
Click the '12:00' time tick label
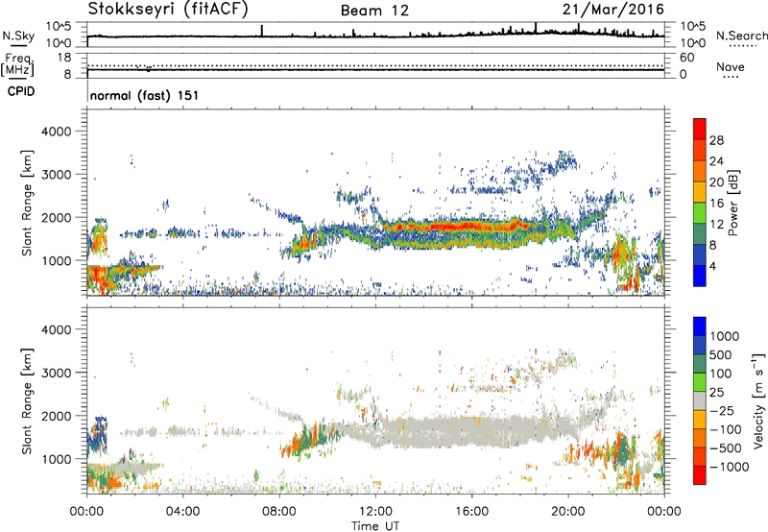pos(375,512)
